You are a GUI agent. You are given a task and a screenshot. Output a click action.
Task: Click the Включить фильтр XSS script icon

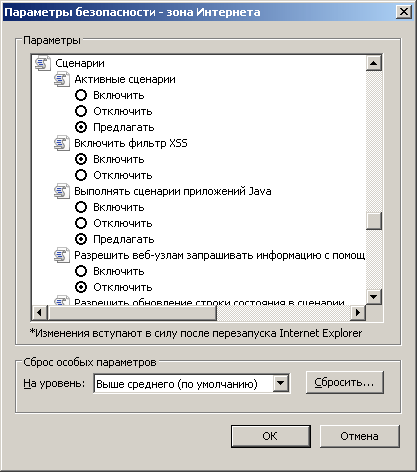(62, 143)
